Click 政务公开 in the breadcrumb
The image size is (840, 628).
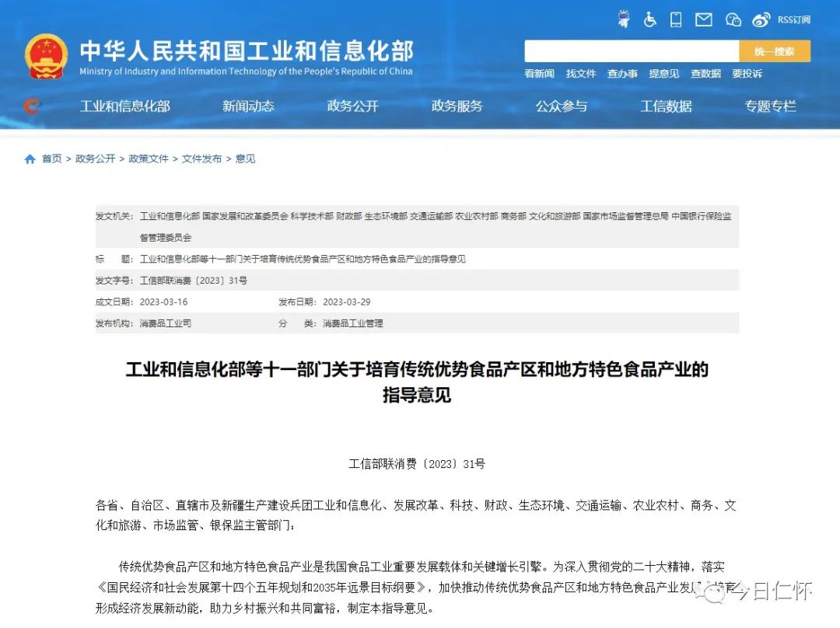click(x=96, y=159)
